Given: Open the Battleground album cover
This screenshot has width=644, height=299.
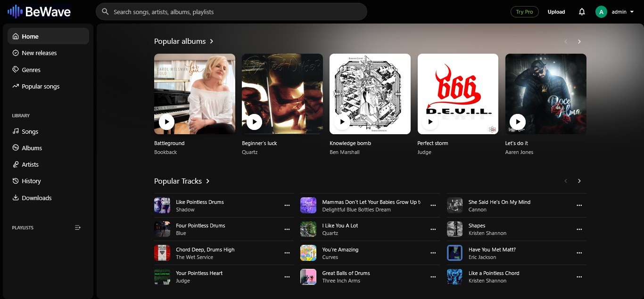Looking at the screenshot, I should pyautogui.click(x=195, y=94).
